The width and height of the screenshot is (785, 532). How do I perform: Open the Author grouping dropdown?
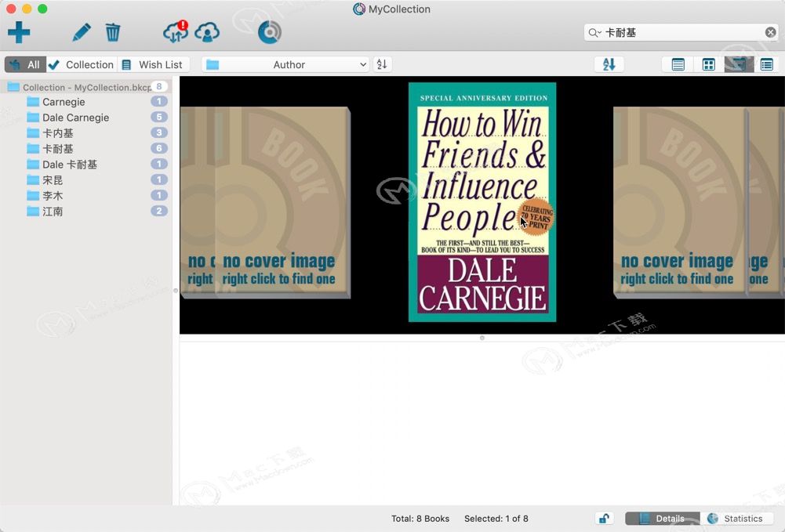[285, 64]
